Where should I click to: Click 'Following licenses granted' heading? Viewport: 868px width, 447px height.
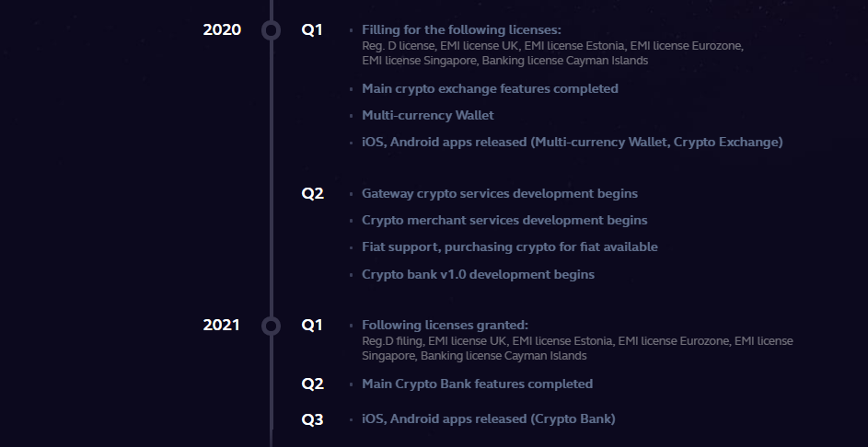coord(446,326)
